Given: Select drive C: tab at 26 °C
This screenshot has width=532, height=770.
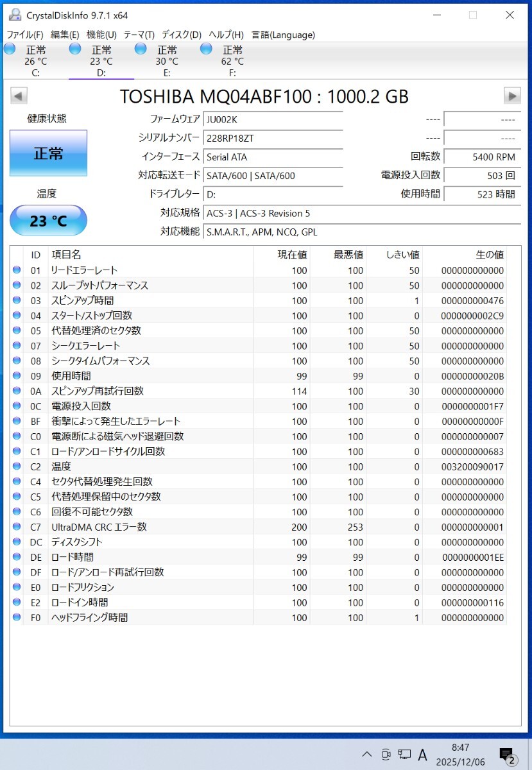Looking at the screenshot, I should [x=35, y=61].
